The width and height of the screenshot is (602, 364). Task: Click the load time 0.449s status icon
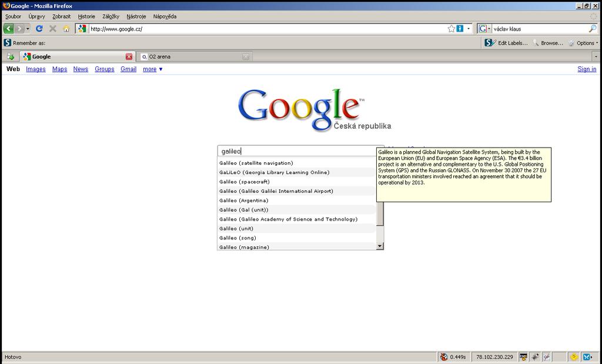tap(444, 357)
